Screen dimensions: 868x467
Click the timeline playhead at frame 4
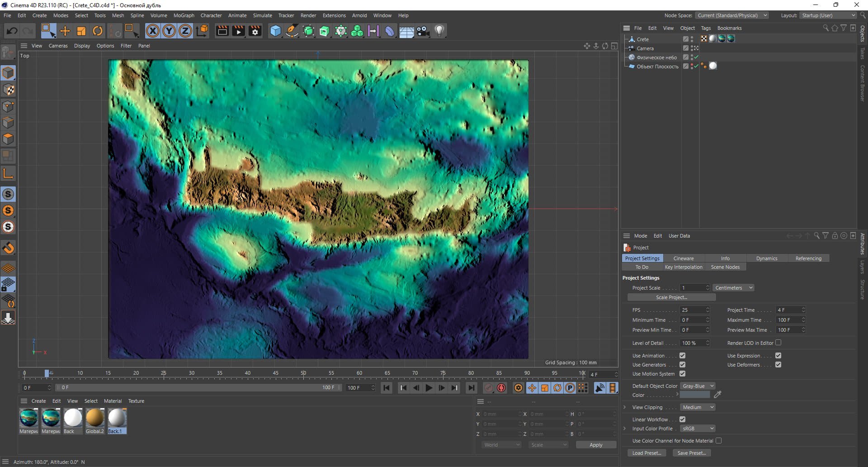[x=47, y=373]
